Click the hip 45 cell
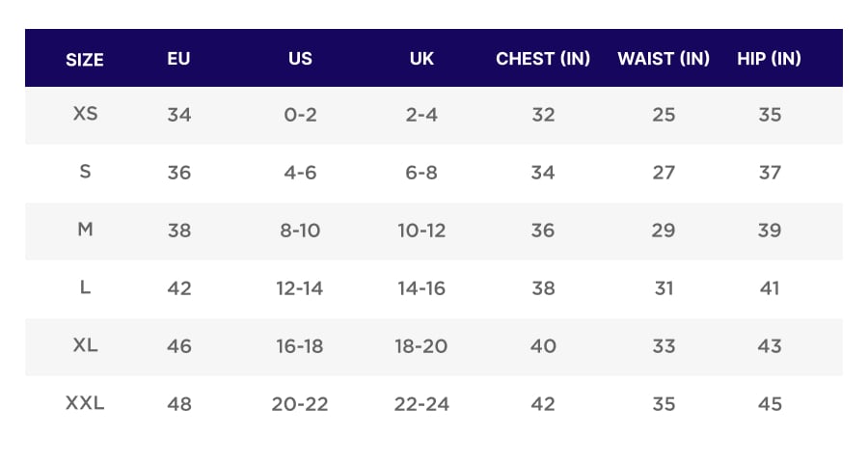 coord(769,404)
